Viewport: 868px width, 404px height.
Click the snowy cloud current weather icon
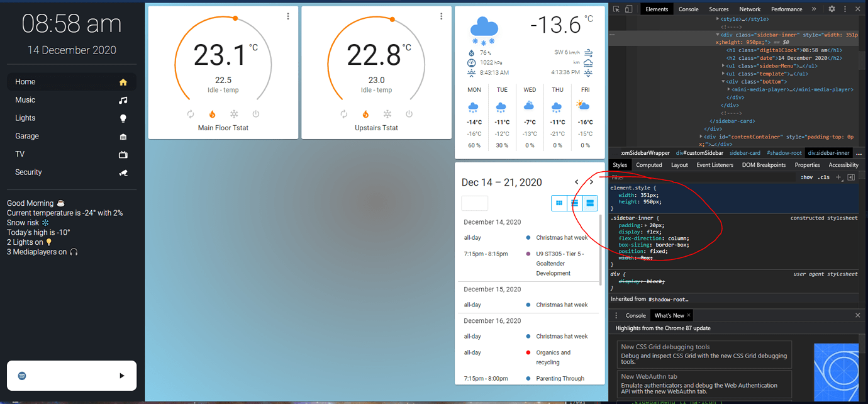484,30
